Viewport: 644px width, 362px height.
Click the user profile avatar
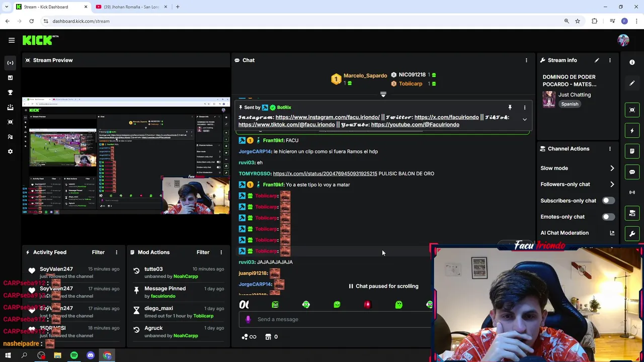coord(623,40)
